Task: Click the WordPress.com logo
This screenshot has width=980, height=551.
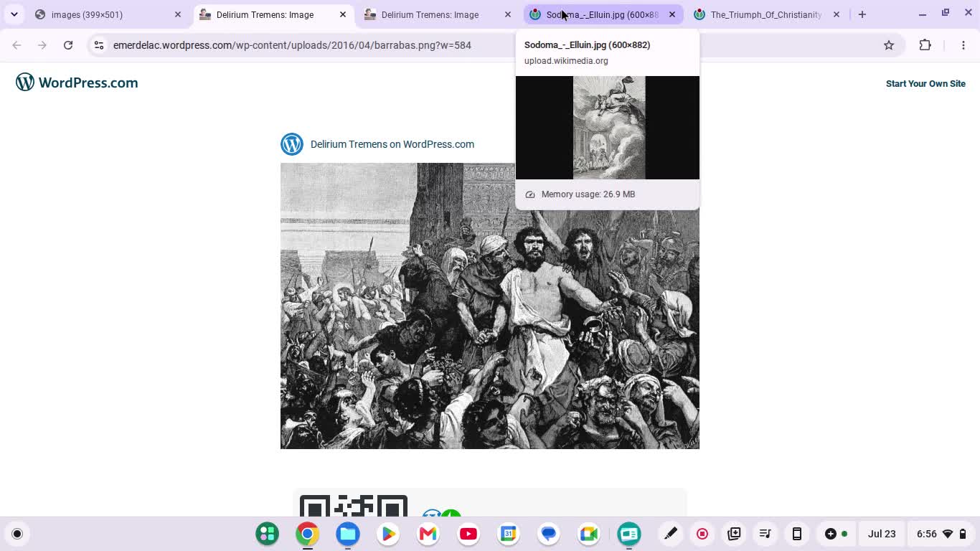Action: click(77, 83)
